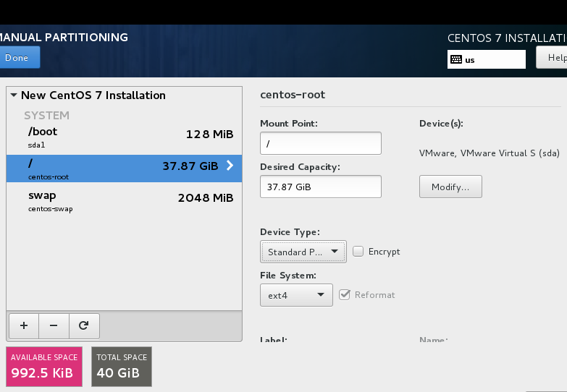567x392 pixels.
Task: Click the Modify... device button
Action: (x=450, y=187)
